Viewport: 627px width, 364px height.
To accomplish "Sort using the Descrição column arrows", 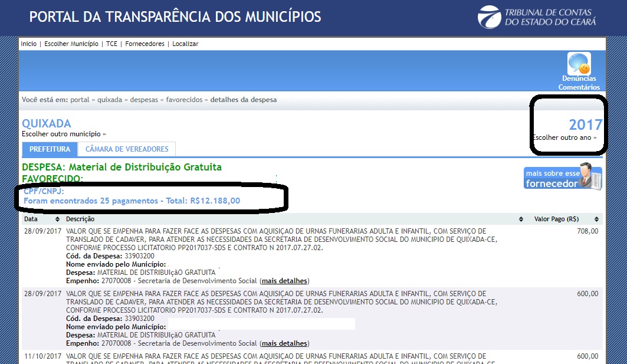I will click(521, 219).
